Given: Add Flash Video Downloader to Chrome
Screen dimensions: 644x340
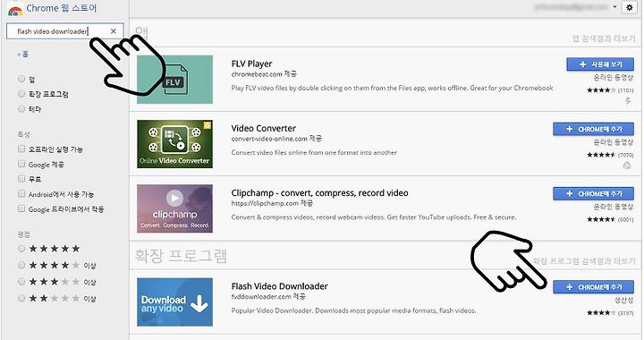Looking at the screenshot, I should point(593,287).
